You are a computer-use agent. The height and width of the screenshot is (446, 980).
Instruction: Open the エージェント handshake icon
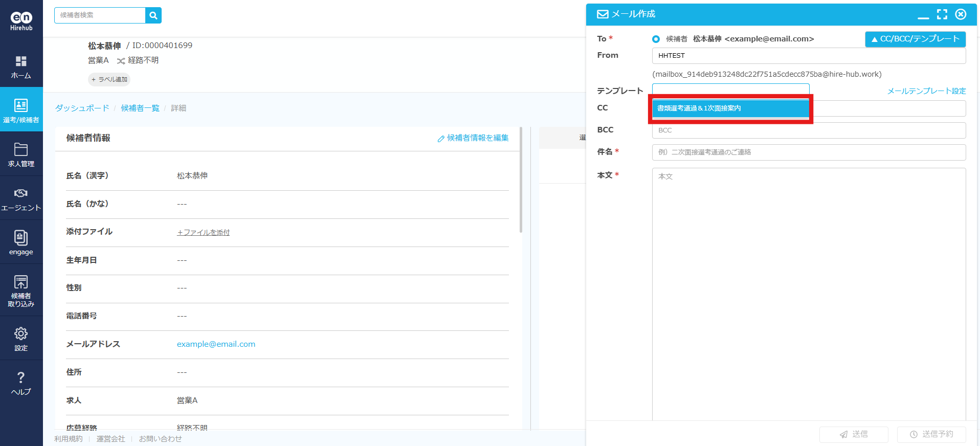[21, 194]
